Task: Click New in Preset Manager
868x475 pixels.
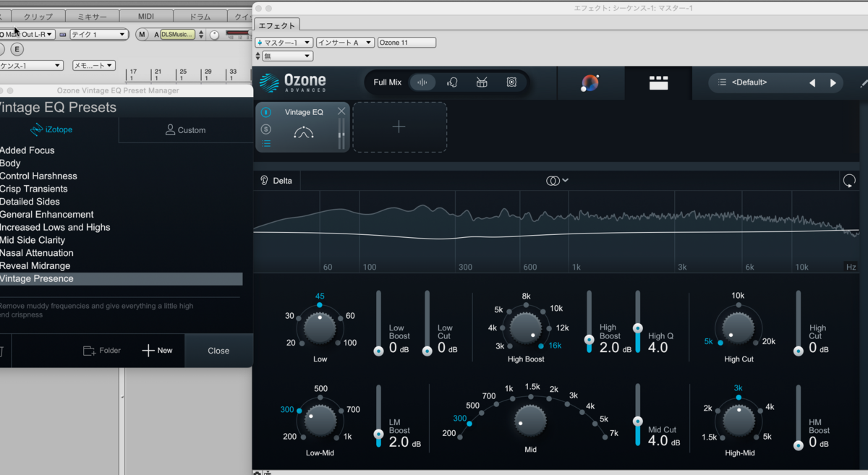Action: [x=157, y=351]
